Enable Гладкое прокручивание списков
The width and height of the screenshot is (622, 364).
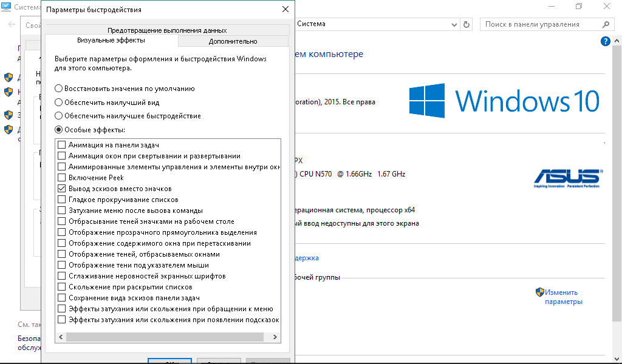pos(62,200)
